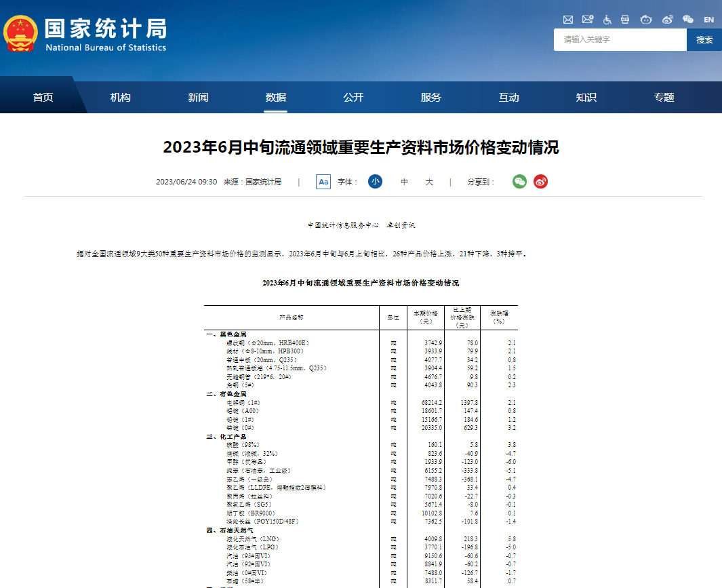This screenshot has height=588, width=722.
Task: Click the price change value 218.3
Action: click(x=470, y=539)
